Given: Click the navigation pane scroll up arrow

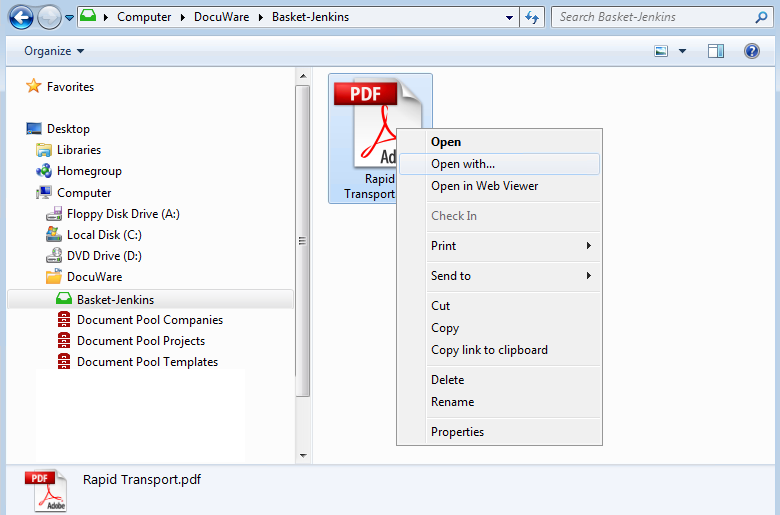Looking at the screenshot, I should tap(303, 77).
